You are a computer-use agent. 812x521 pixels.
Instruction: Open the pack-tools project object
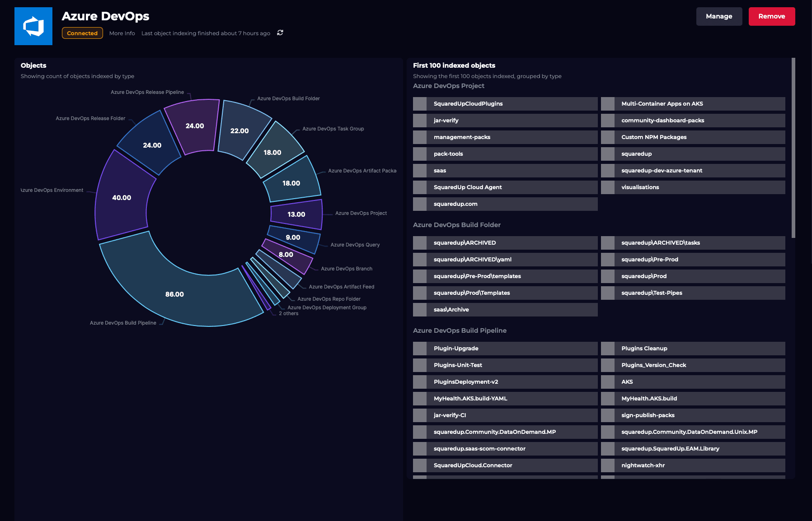point(505,154)
